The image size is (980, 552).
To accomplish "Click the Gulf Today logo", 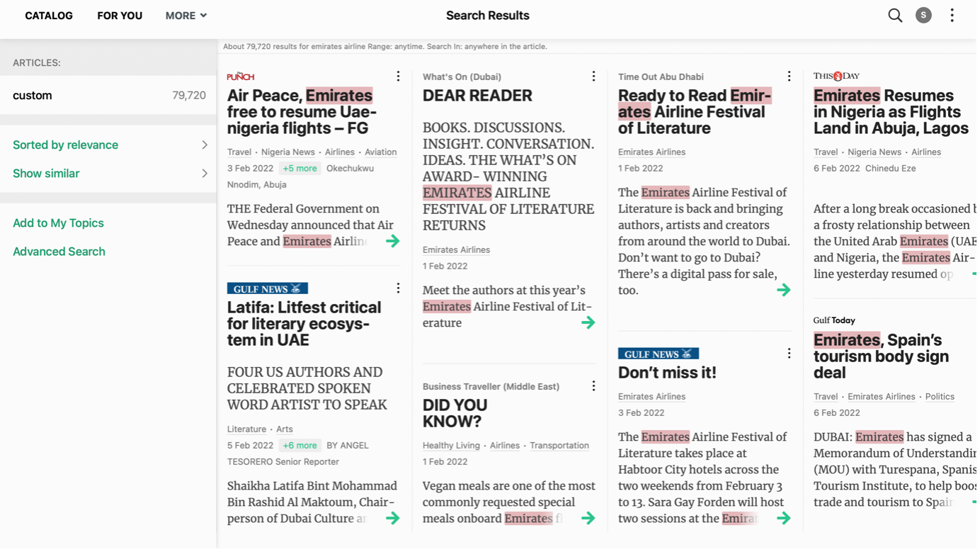I will tap(834, 321).
